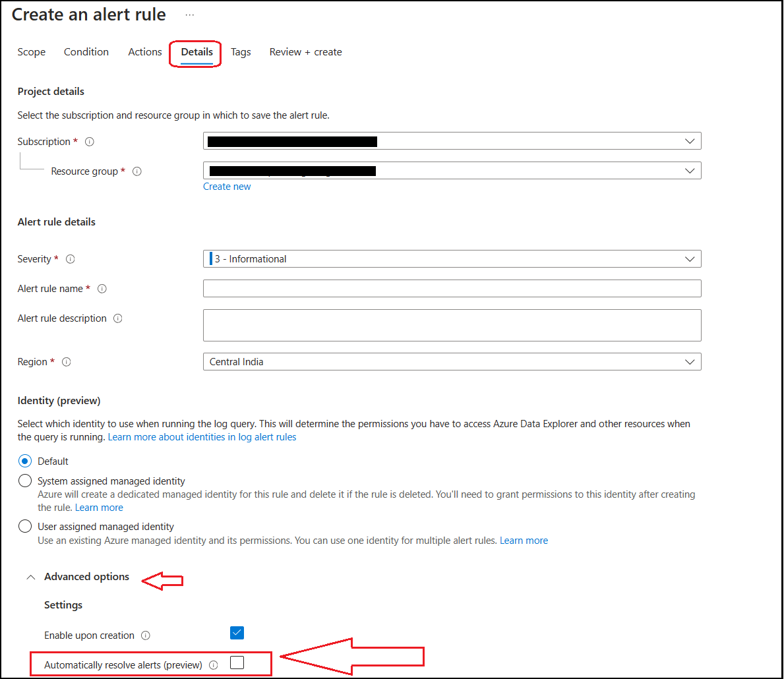Open the ellipsis menu beside Create an alert rule
Screen dimensions: 784x679
(x=189, y=14)
